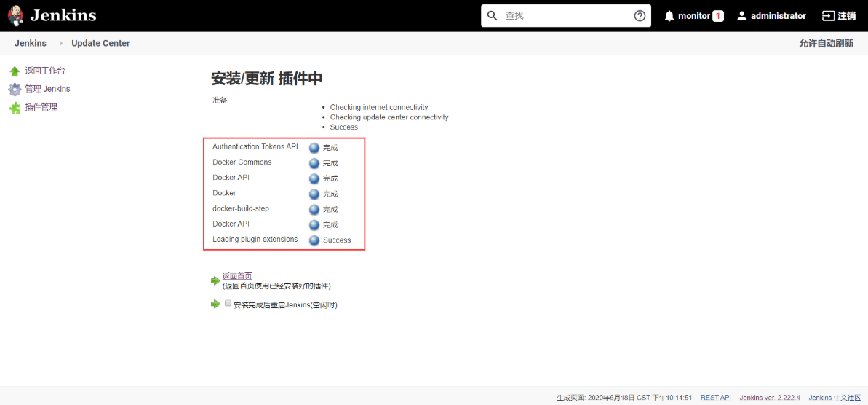This screenshot has width=868, height=405.
Task: Select Checking internet connectivity line
Action: 379,107
